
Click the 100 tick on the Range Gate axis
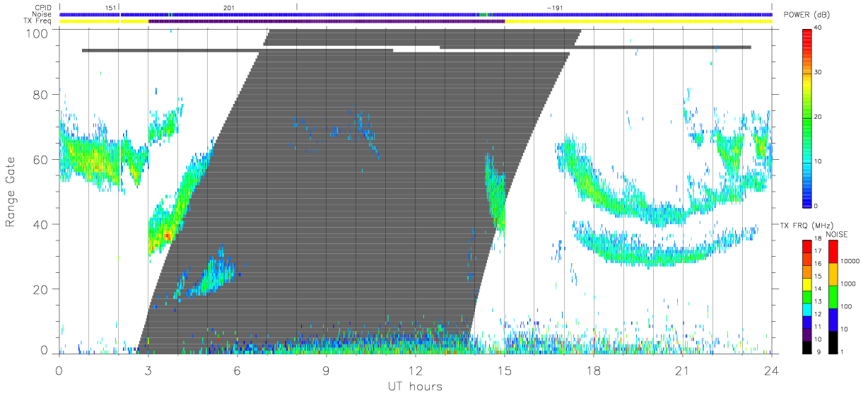click(x=37, y=33)
